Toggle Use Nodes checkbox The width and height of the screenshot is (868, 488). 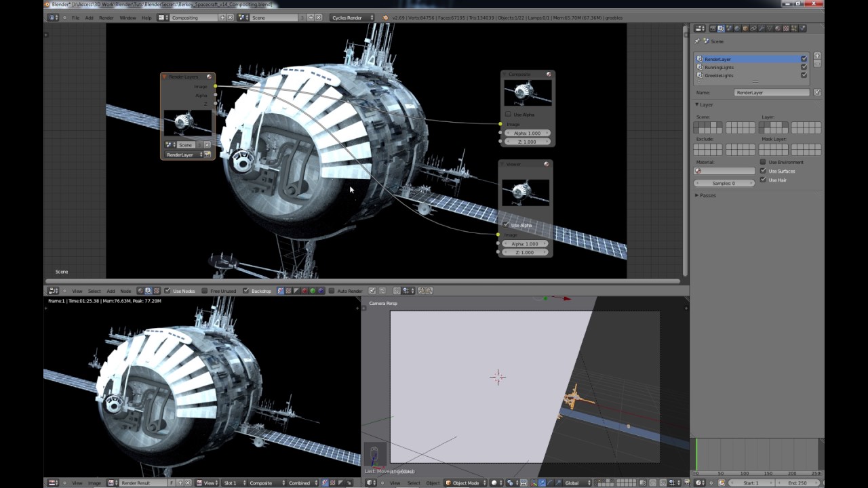coord(167,291)
